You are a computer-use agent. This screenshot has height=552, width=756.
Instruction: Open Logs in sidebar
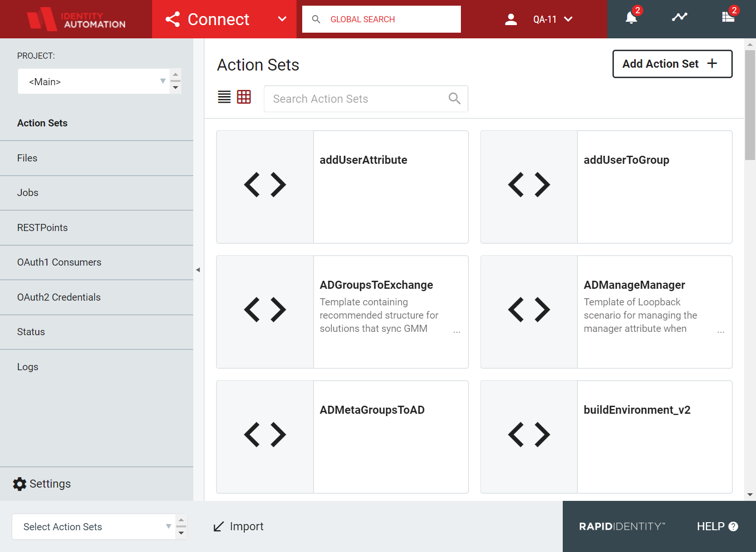coord(97,367)
